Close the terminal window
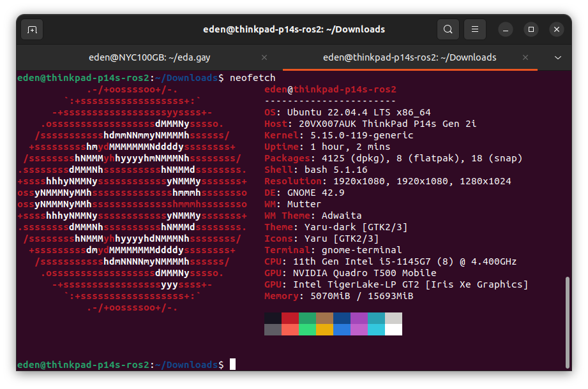588x389 pixels. 556,29
